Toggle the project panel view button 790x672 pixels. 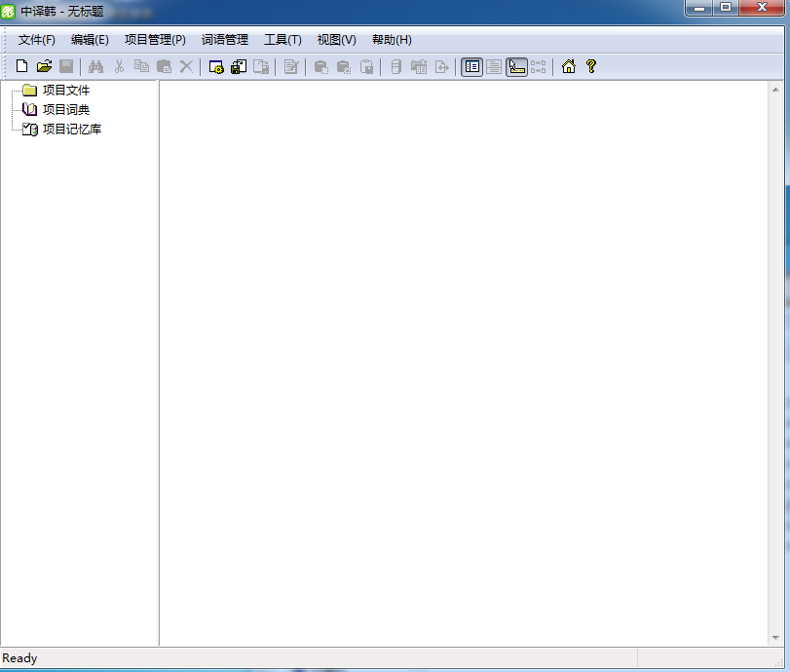(472, 67)
